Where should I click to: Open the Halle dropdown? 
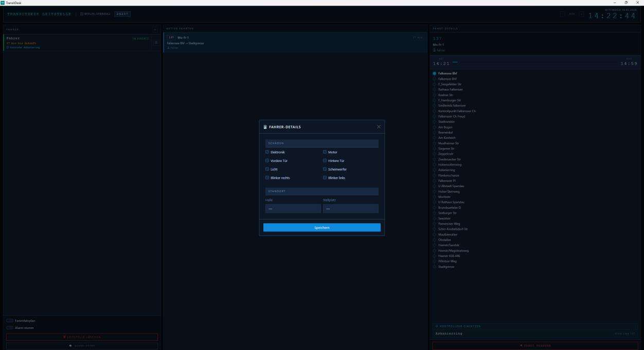click(293, 209)
